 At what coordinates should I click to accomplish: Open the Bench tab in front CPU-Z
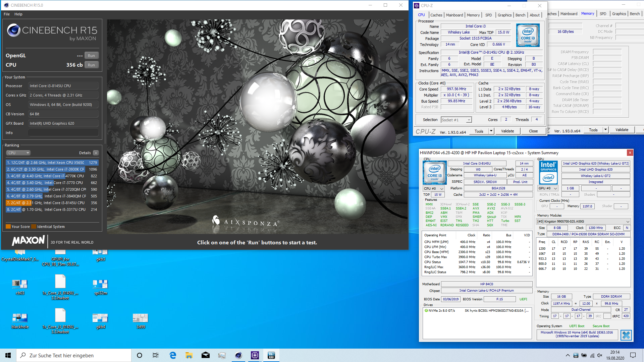(520, 15)
